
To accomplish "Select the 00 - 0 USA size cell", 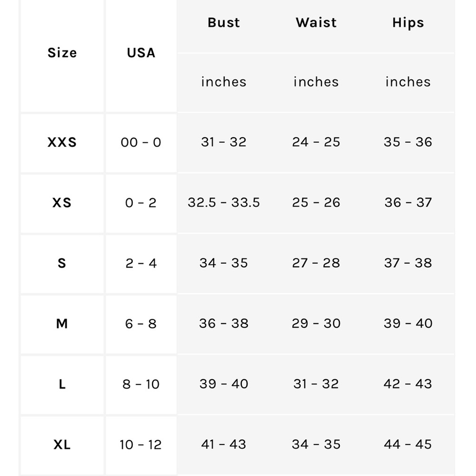I will pyautogui.click(x=141, y=142).
